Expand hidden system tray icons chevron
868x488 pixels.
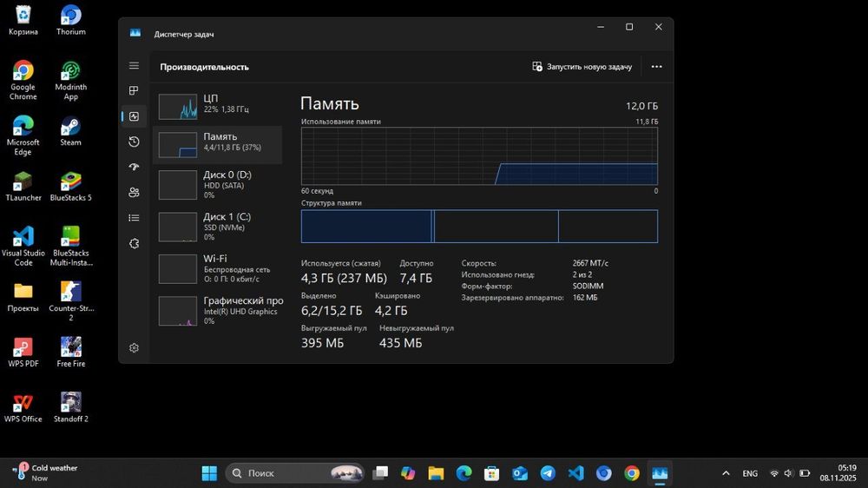[x=726, y=473]
